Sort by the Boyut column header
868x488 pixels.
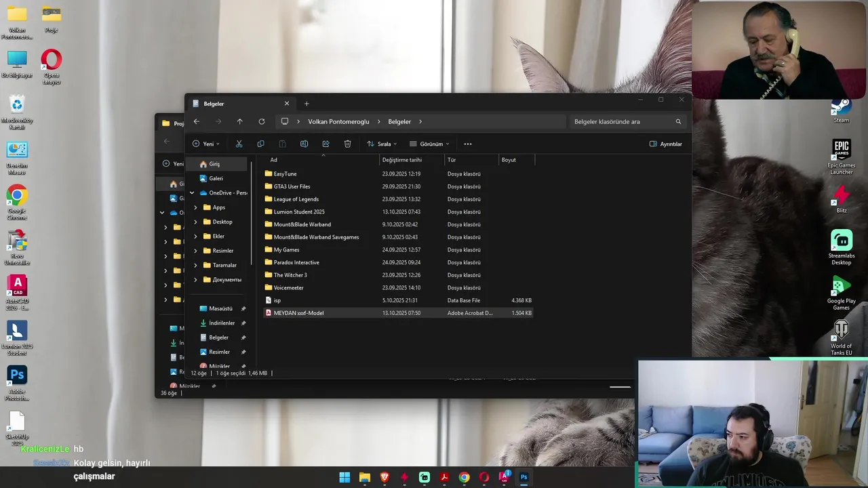pyautogui.click(x=517, y=160)
